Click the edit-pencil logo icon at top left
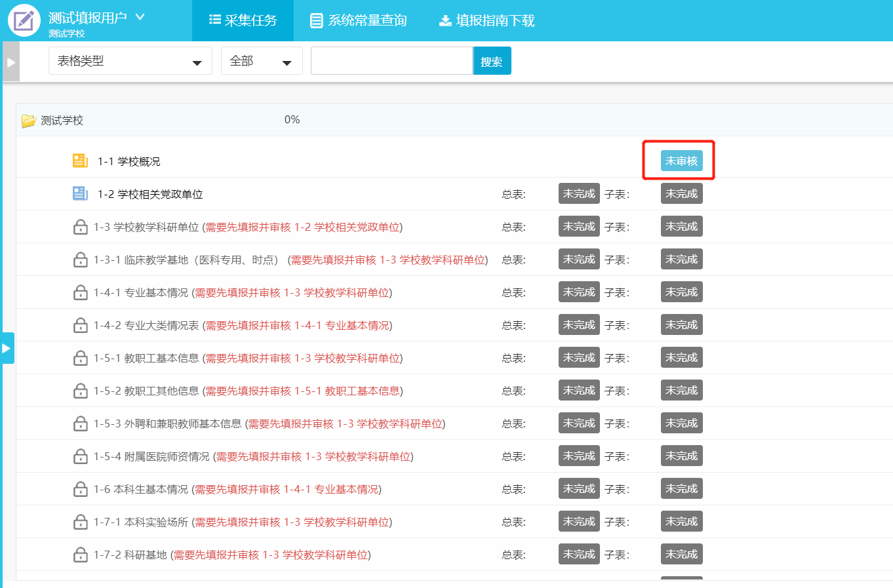 24,20
